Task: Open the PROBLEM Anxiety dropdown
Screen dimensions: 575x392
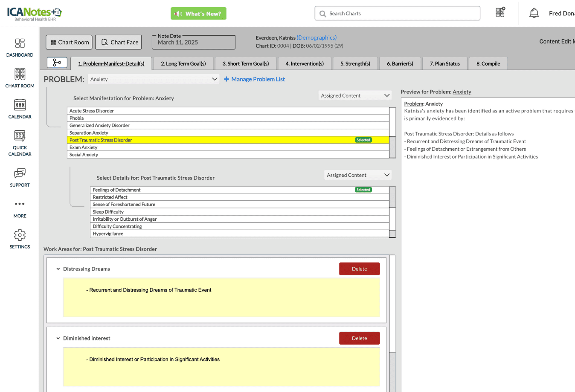Action: coord(154,79)
